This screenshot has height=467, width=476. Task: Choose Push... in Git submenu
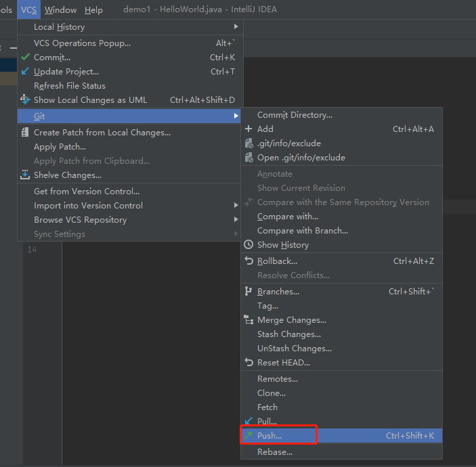tap(341, 435)
